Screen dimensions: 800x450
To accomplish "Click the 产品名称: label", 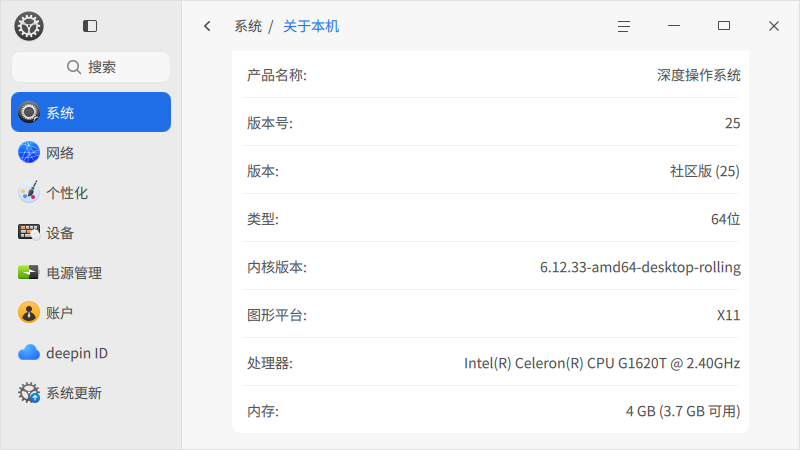I will point(277,75).
